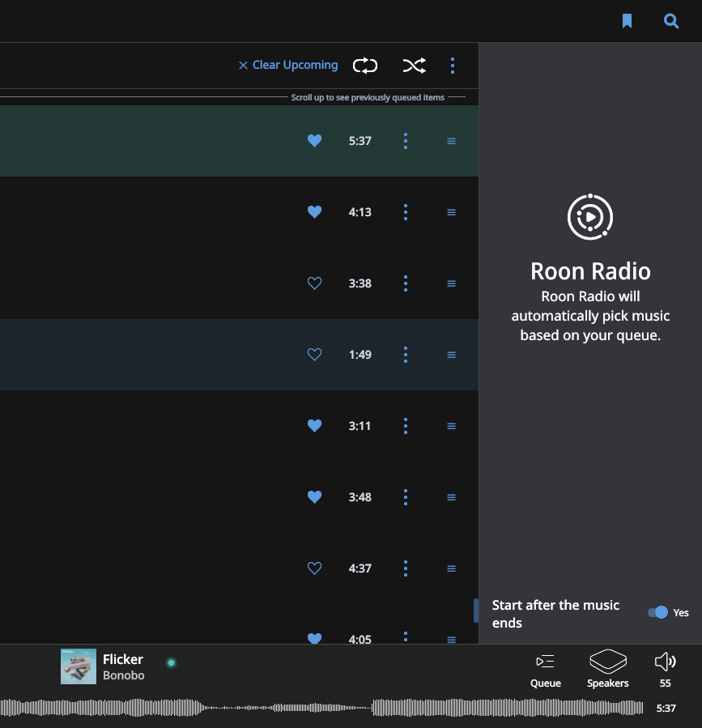
Task: Click the Flicker album art thumbnail
Action: (x=79, y=666)
